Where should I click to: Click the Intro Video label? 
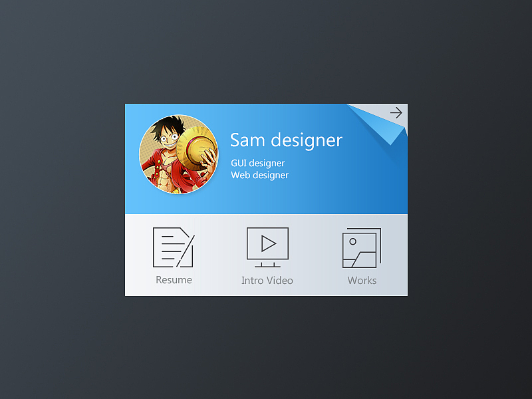[x=267, y=281]
